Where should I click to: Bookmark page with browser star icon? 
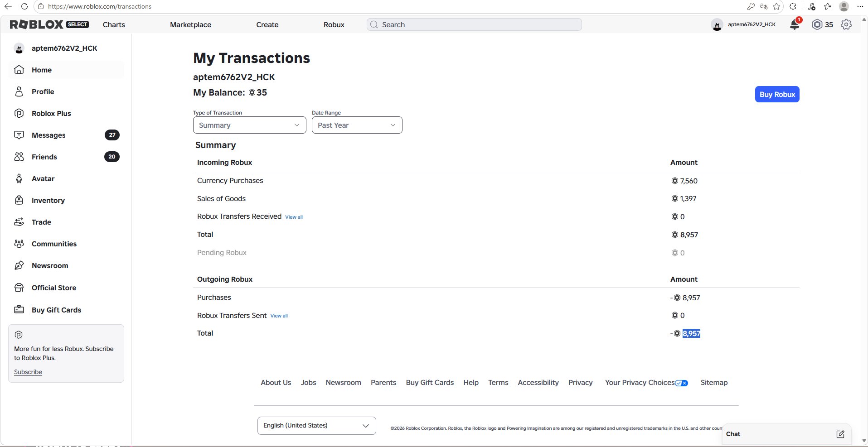(777, 6)
